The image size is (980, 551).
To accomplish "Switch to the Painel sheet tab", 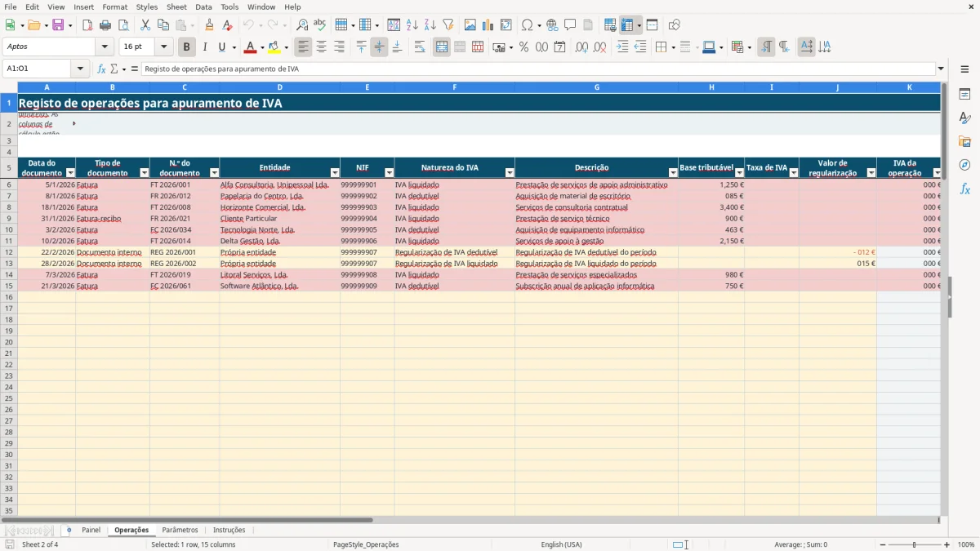I will pyautogui.click(x=91, y=530).
